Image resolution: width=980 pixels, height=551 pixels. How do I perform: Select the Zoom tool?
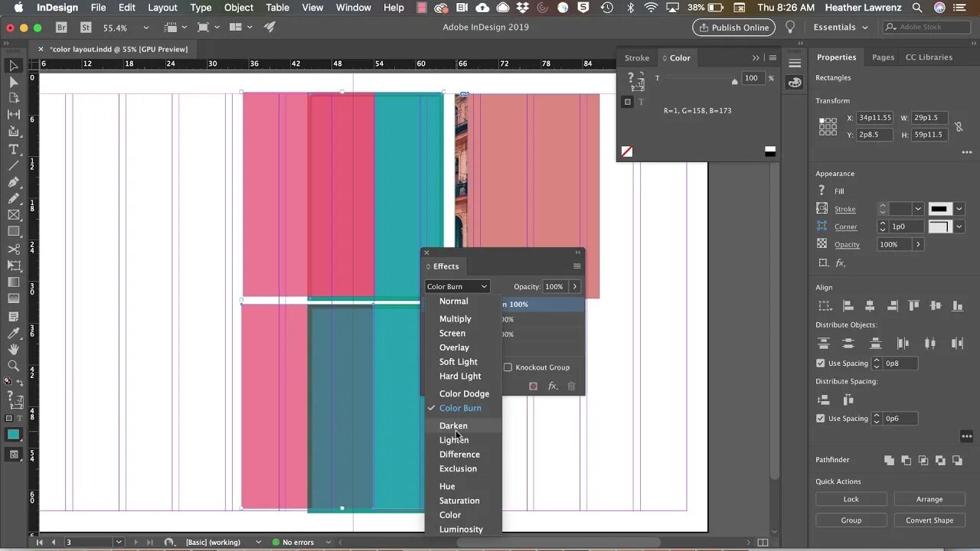pos(13,366)
